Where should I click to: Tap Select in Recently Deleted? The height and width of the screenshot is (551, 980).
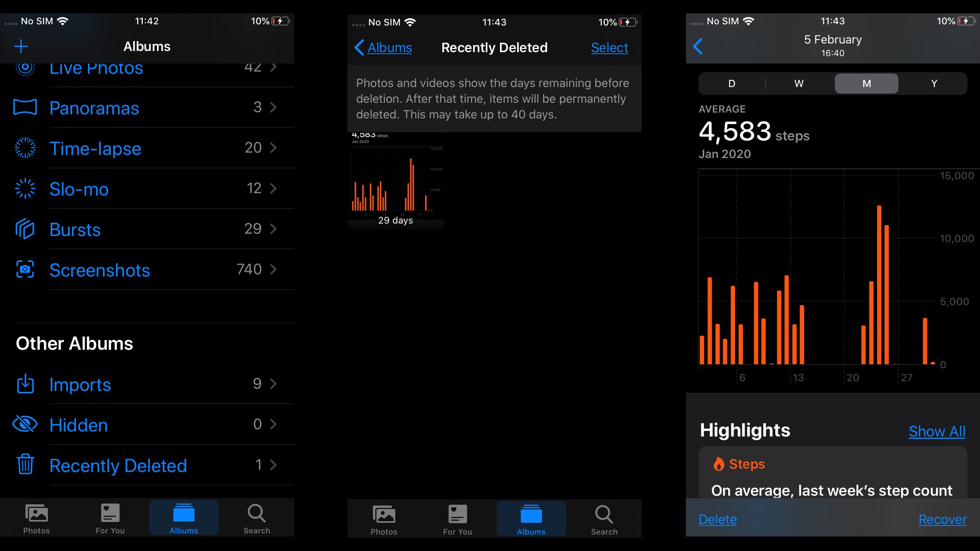point(609,47)
